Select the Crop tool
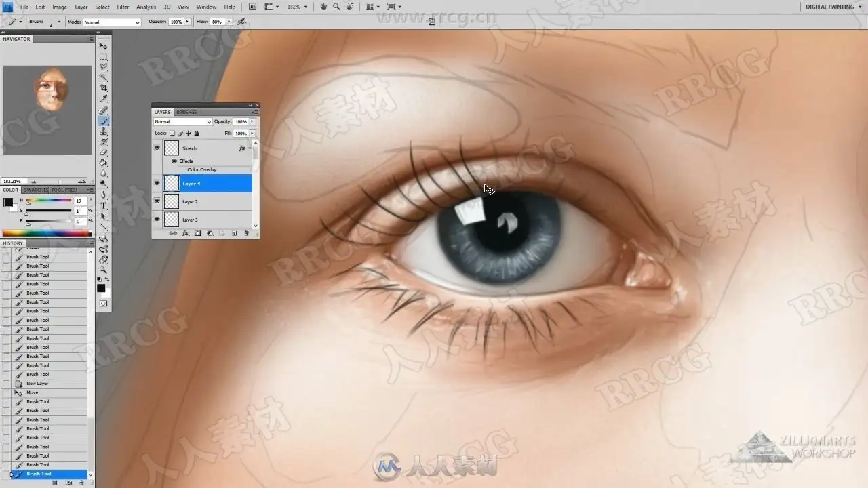Screen dimensions: 868x488 click(104, 88)
